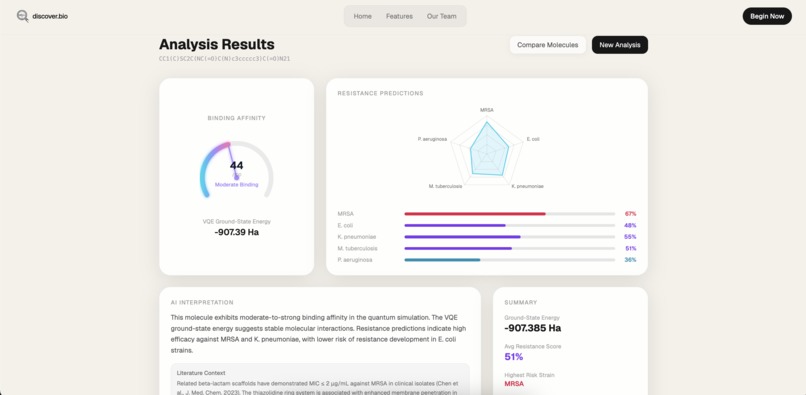Click the 51% Avg Resistance Score
The height and width of the screenshot is (395, 806).
coord(514,356)
